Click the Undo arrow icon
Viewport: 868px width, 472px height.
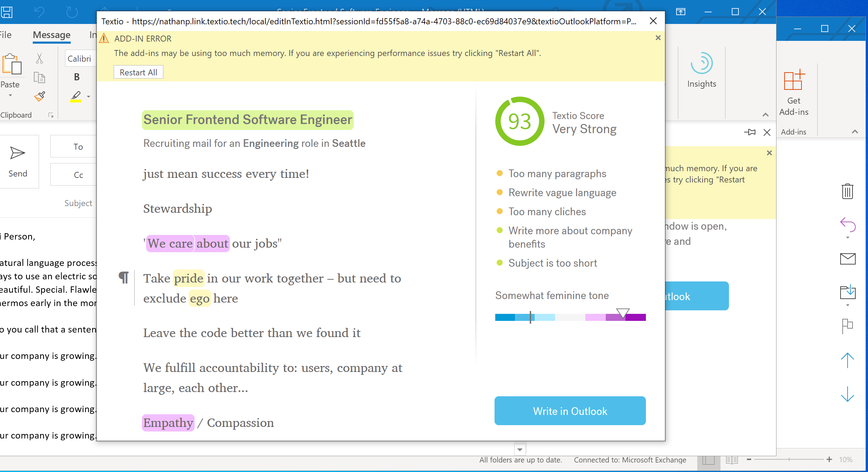39,12
